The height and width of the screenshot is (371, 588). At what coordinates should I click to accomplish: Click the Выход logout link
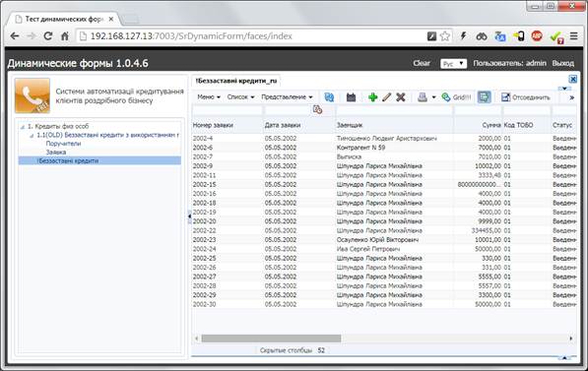pyautogui.click(x=562, y=63)
